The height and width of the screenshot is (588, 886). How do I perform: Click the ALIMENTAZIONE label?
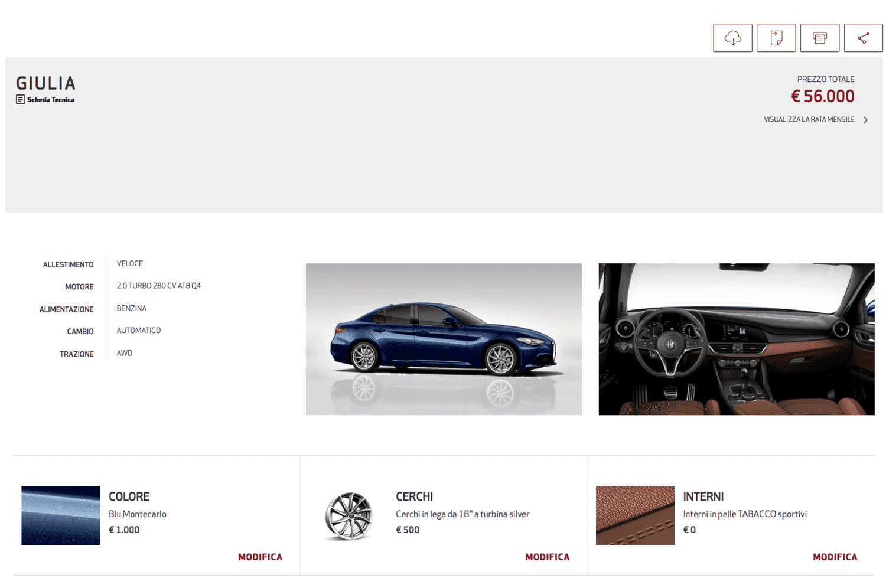tap(67, 309)
